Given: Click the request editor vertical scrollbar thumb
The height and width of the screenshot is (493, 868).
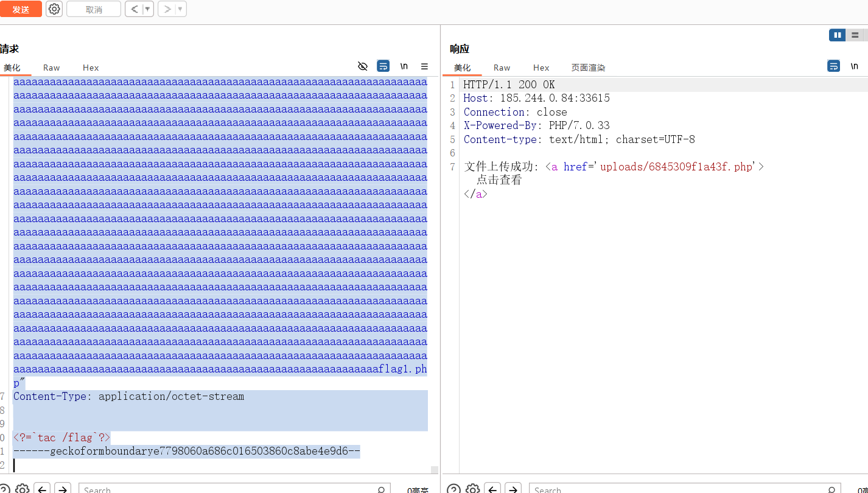Looking at the screenshot, I should pyautogui.click(x=434, y=470).
